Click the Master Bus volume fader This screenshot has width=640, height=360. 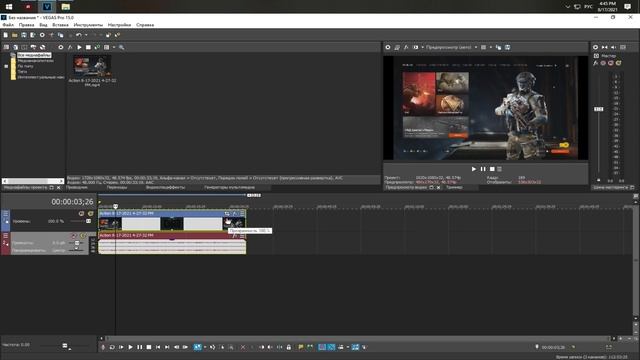tap(598, 109)
